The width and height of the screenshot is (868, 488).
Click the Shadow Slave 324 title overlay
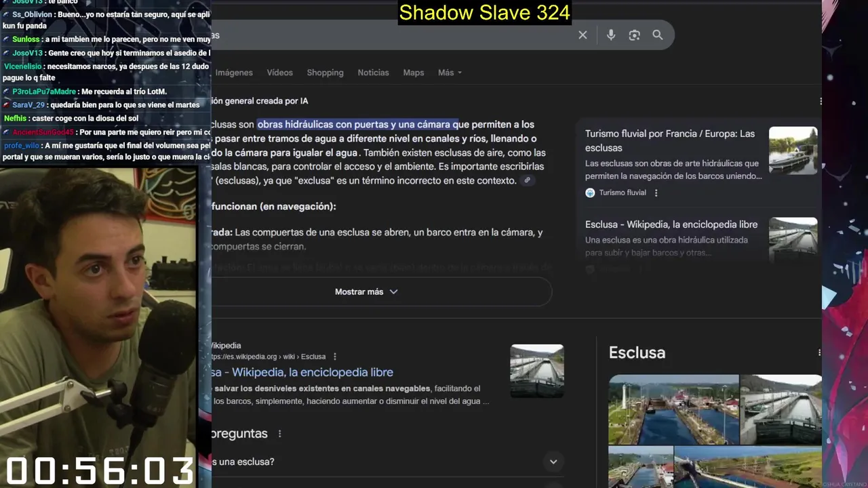click(484, 12)
